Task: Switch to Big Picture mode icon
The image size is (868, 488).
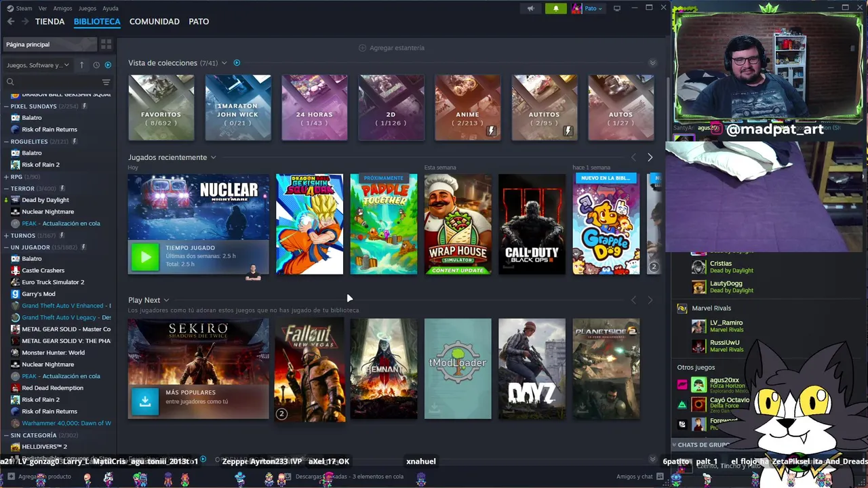Action: [x=616, y=8]
